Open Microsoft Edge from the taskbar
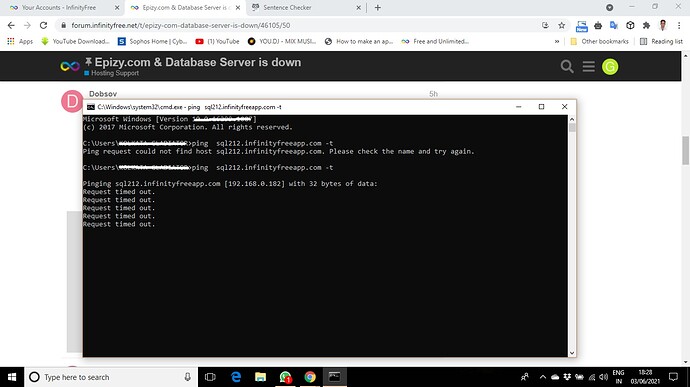Image resolution: width=690 pixels, height=387 pixels. (x=236, y=377)
